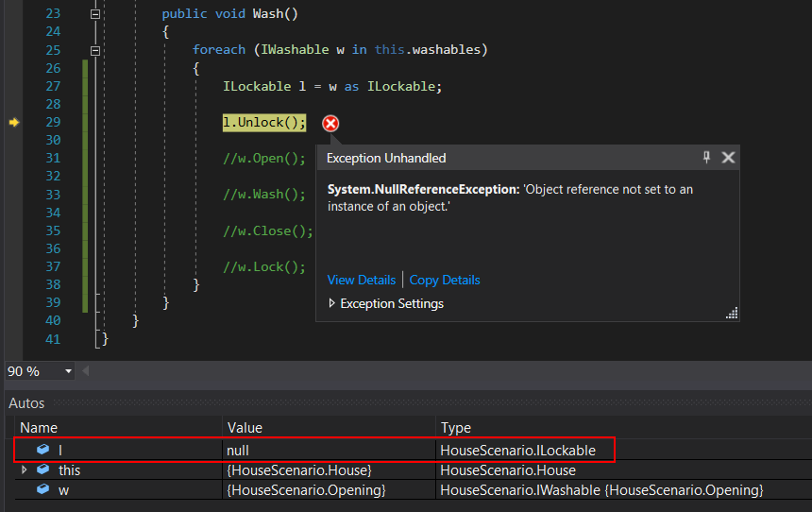Click the commented //w.Close(); line
Screen dimensions: 812x512
268,230
